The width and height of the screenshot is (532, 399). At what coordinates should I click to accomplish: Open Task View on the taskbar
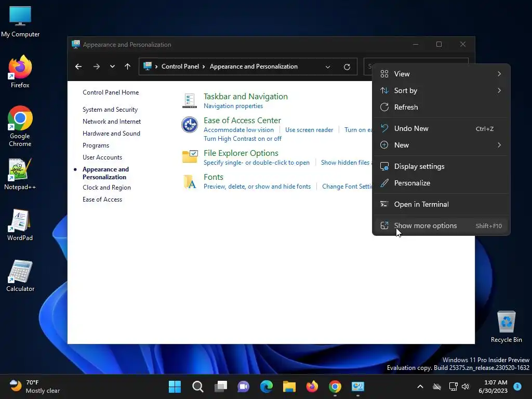coord(220,387)
